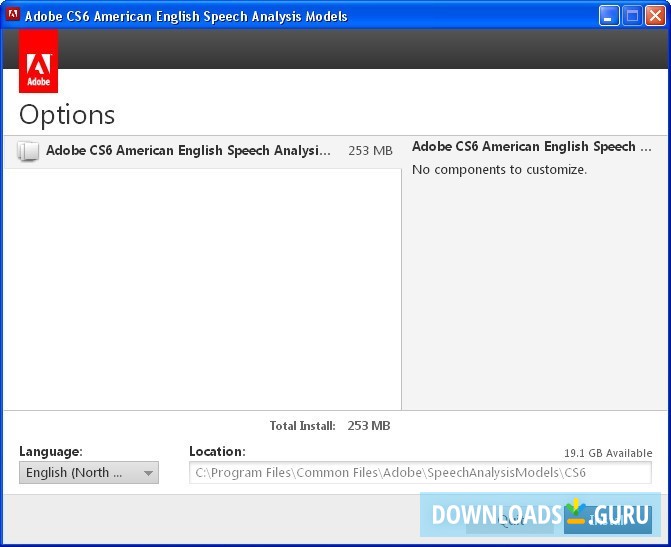Close the installer window
This screenshot has width=671, height=547.
[x=655, y=16]
